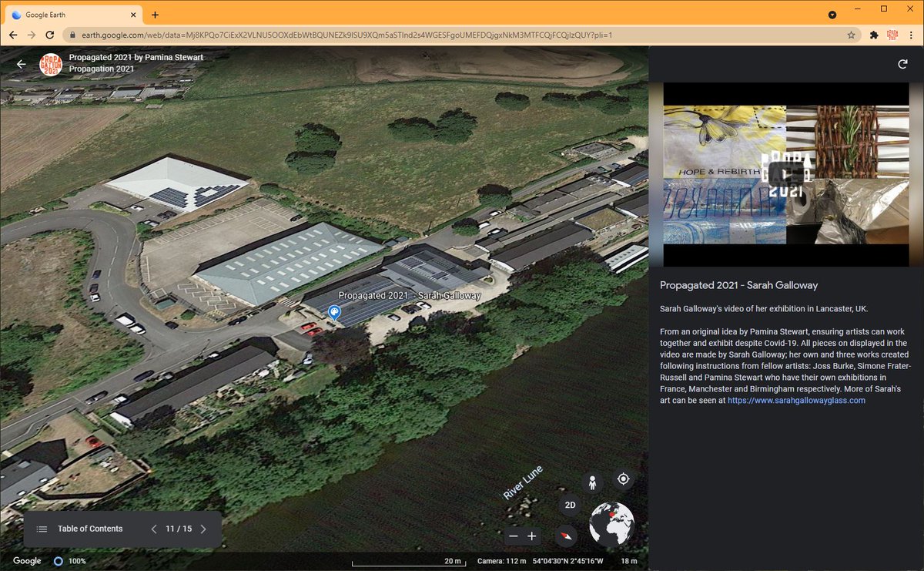Image resolution: width=924 pixels, height=571 pixels.
Task: Click the Google logo on map bottom
Action: [x=27, y=561]
